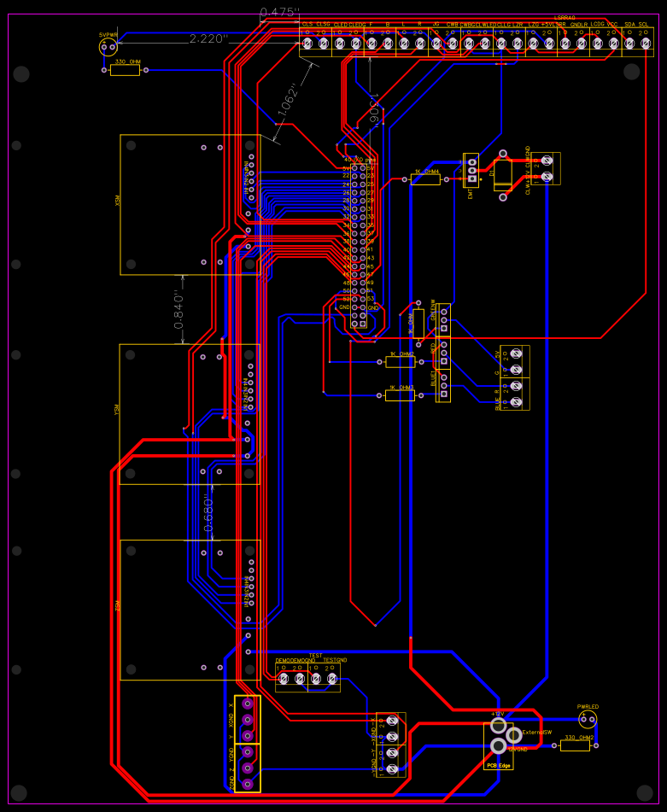Select the purple Y pad

click(248, 736)
